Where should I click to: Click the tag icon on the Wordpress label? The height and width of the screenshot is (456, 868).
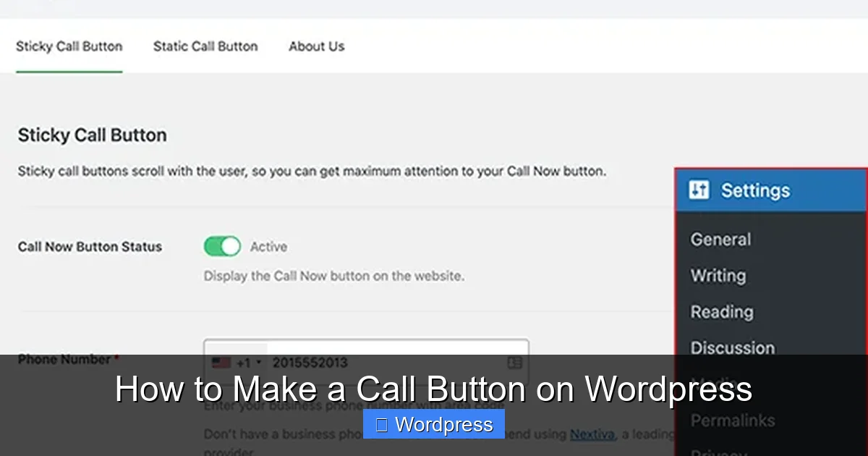[382, 425]
